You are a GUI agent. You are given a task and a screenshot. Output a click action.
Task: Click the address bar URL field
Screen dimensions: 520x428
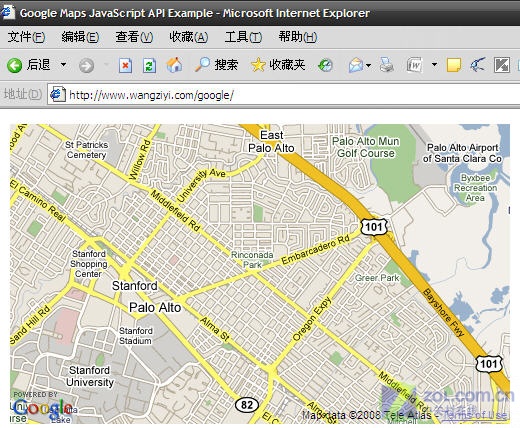pos(283,95)
